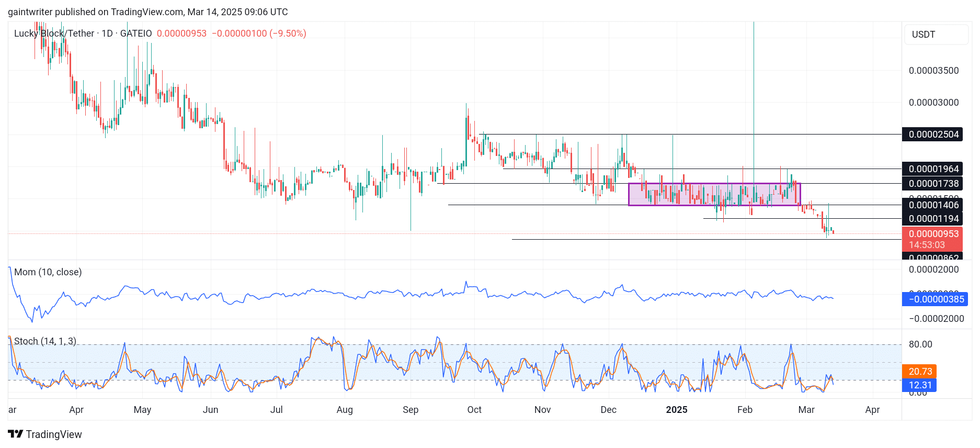The image size is (980, 448).
Task: Click the blue stochastic 12.31 value label
Action: point(920,385)
